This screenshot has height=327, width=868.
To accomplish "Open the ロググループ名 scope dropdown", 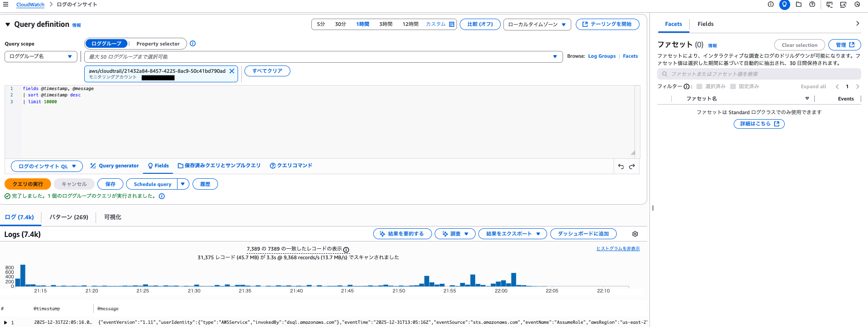I will pyautogui.click(x=41, y=56).
